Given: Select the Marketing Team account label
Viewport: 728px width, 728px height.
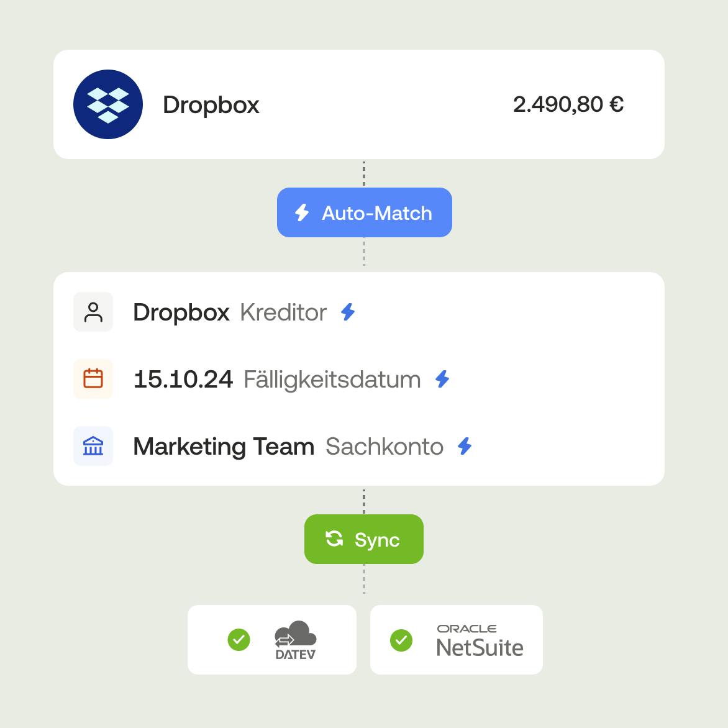Looking at the screenshot, I should coord(224,447).
